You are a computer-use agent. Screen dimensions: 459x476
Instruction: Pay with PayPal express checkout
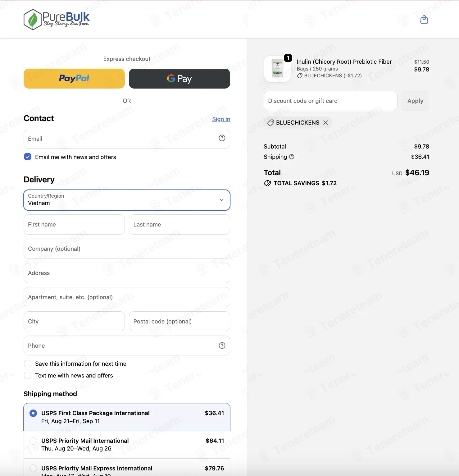[74, 79]
